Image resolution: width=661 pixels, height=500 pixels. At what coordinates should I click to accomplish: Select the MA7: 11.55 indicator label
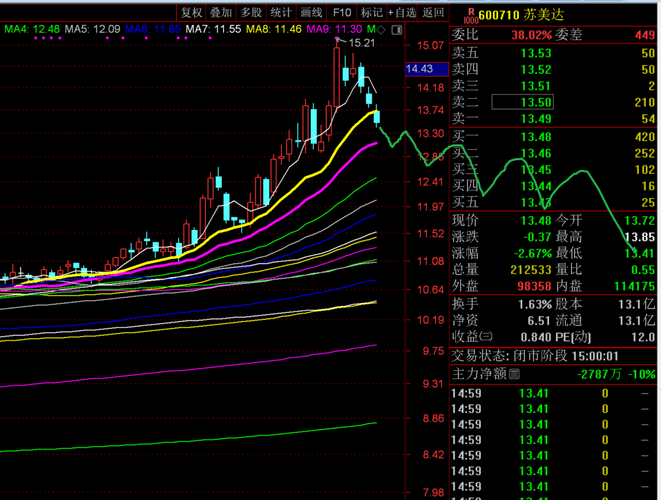point(213,29)
